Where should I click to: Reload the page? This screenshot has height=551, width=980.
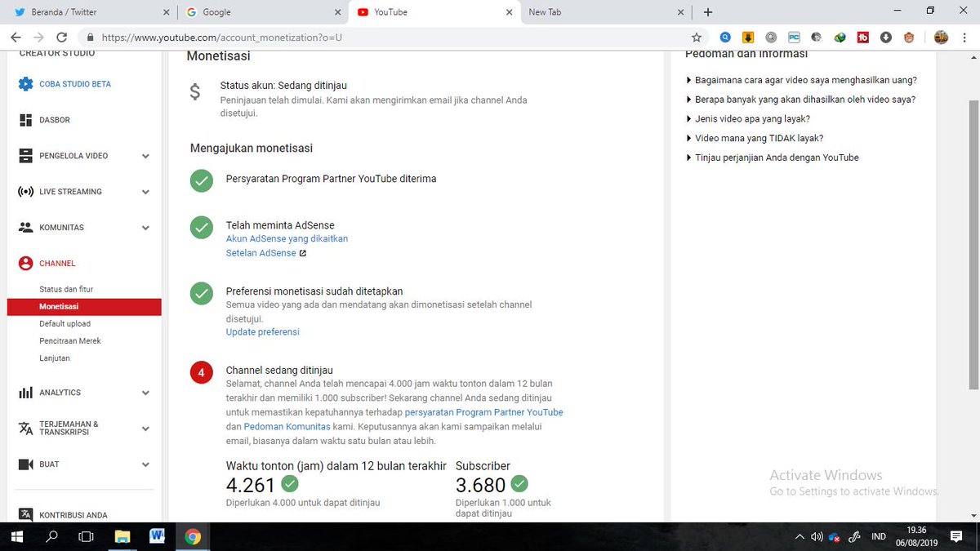61,38
